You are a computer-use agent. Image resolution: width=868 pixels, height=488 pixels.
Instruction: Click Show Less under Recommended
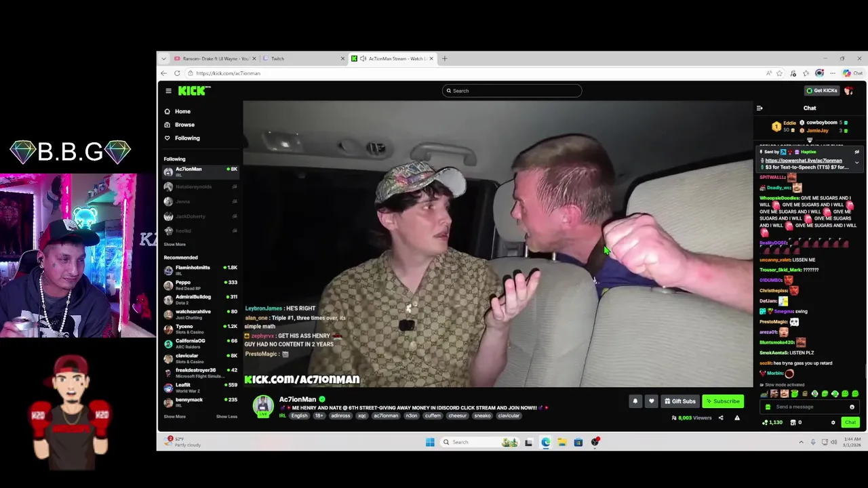tap(226, 417)
